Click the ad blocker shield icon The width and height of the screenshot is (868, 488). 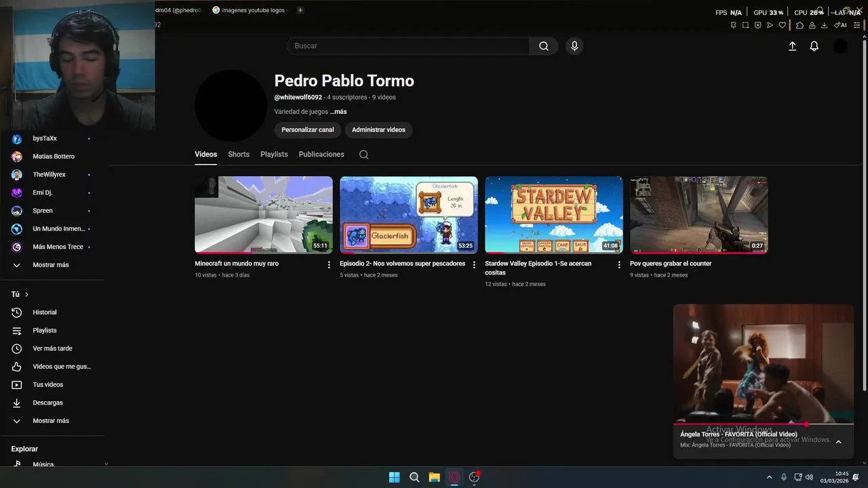(757, 25)
